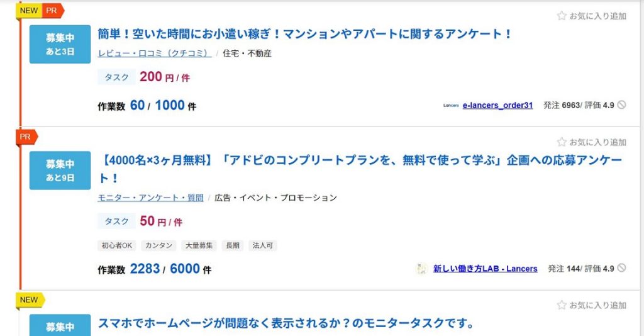Viewport: 644px width, 336px height.
Task: Click the favorite star on the Adobe survey listing
Action: coord(562,142)
